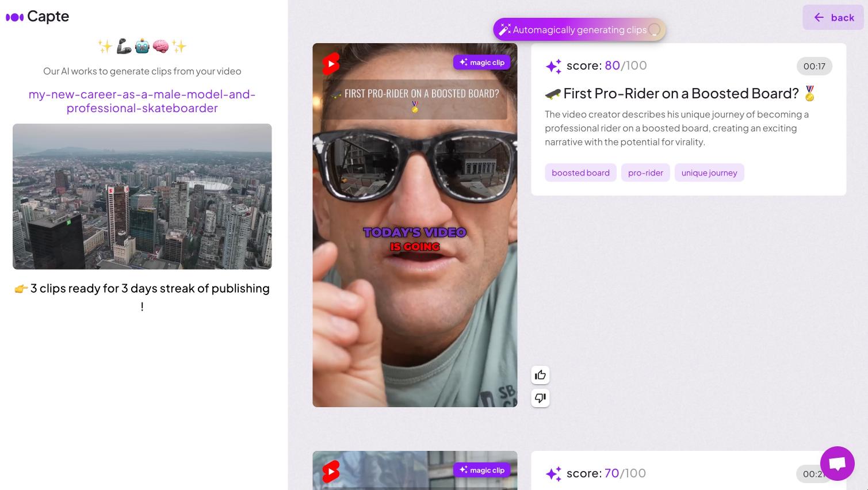Click the 'boosted board' tag

point(580,173)
